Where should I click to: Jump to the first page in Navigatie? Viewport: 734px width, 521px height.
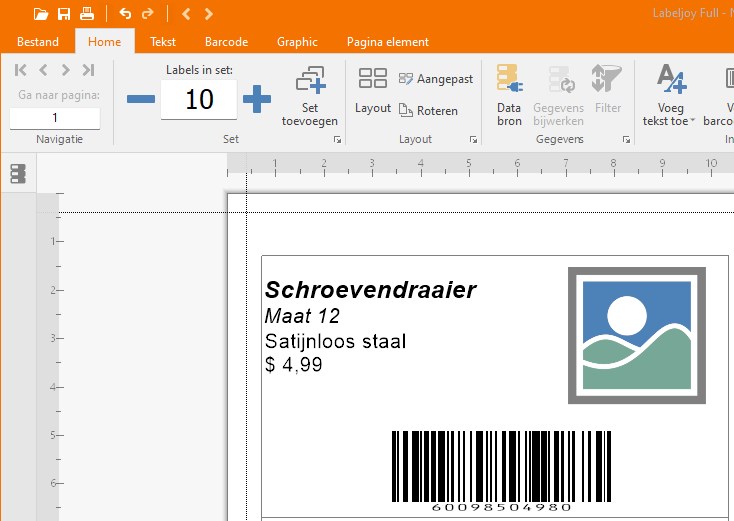click(21, 70)
